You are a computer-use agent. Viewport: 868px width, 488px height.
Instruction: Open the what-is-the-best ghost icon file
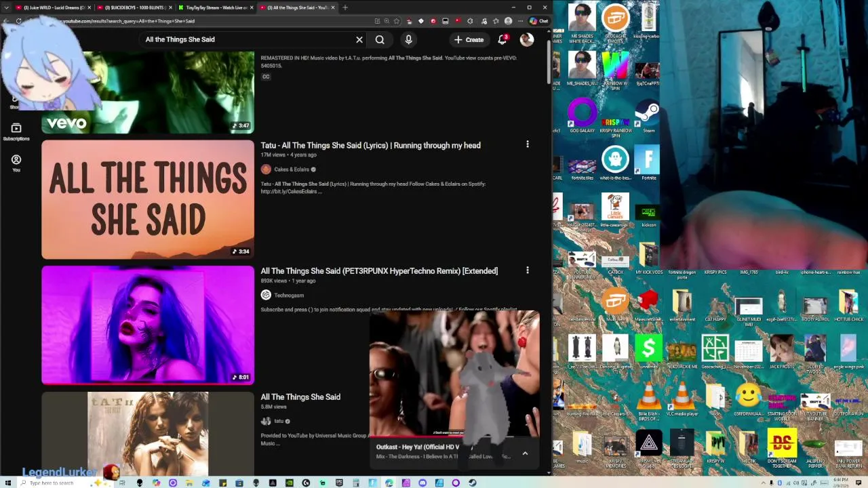click(x=615, y=163)
